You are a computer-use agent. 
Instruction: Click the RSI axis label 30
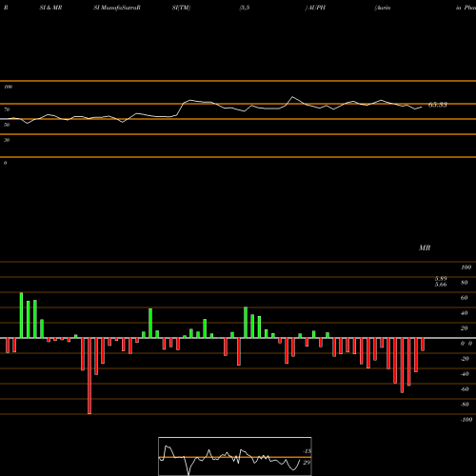[x=7, y=140]
